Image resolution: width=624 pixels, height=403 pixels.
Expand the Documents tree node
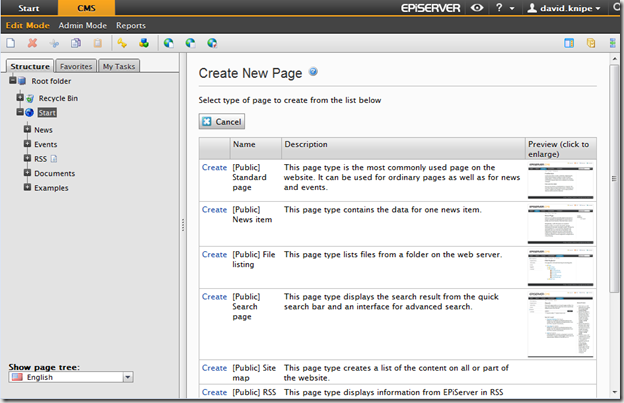pos(27,173)
